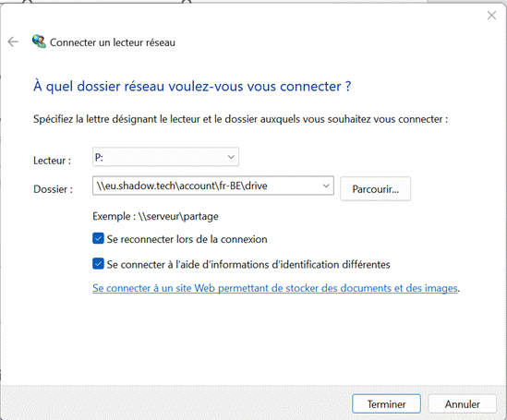Screen dimensions: 507x420
Task: Uncheck the different credentials identification checkbox
Action: [98, 264]
